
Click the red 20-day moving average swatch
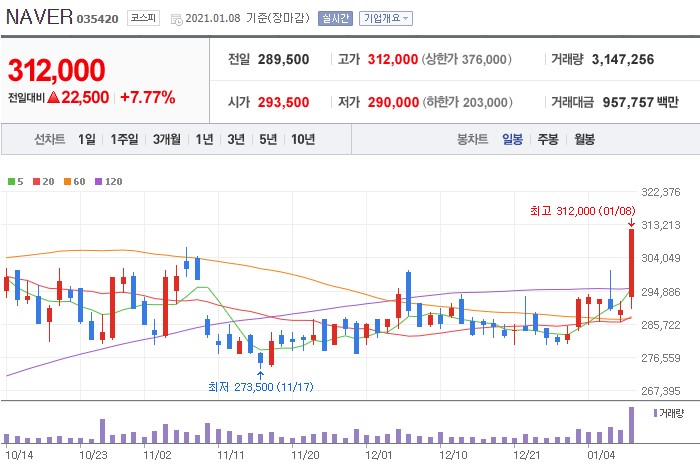37,182
